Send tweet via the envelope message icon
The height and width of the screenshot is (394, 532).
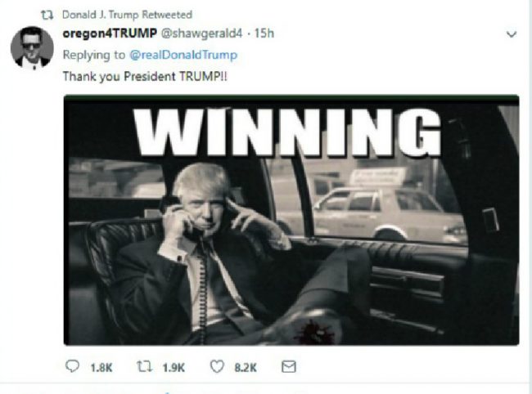pyautogui.click(x=289, y=366)
